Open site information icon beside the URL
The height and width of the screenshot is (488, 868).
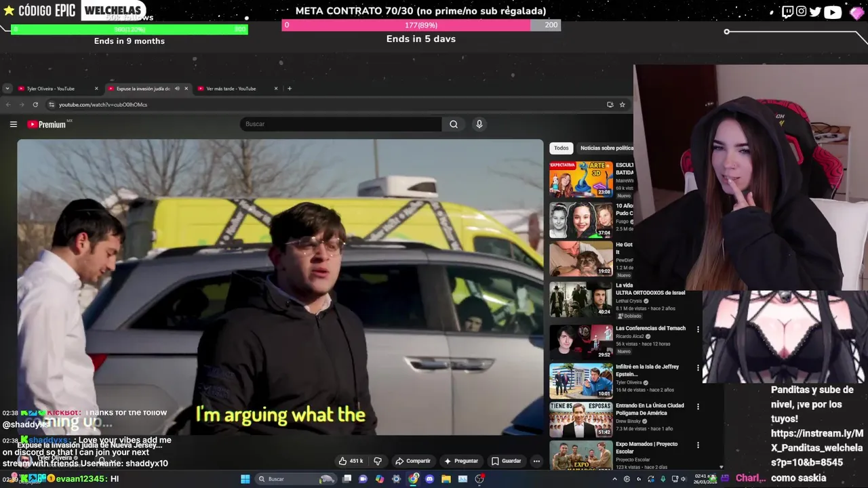[51, 104]
